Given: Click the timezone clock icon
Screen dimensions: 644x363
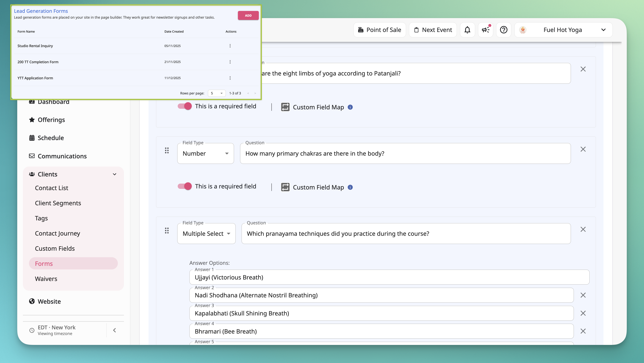Looking at the screenshot, I should click(32, 330).
